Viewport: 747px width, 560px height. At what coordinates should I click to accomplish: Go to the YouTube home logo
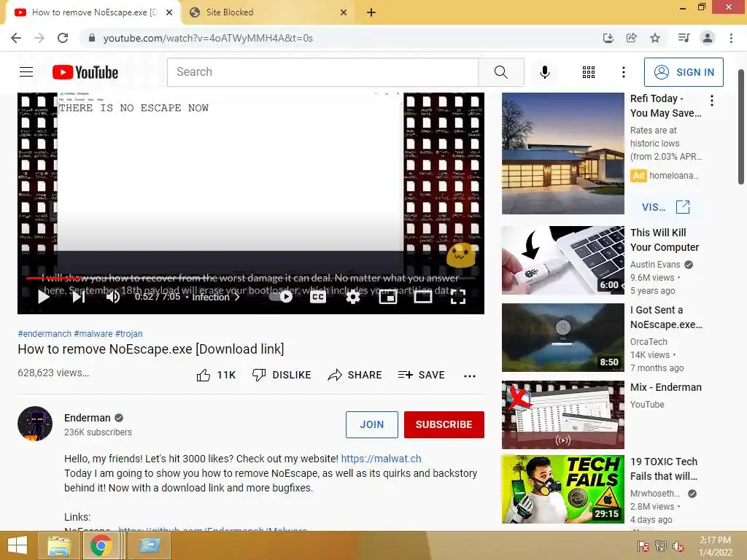[x=85, y=72]
